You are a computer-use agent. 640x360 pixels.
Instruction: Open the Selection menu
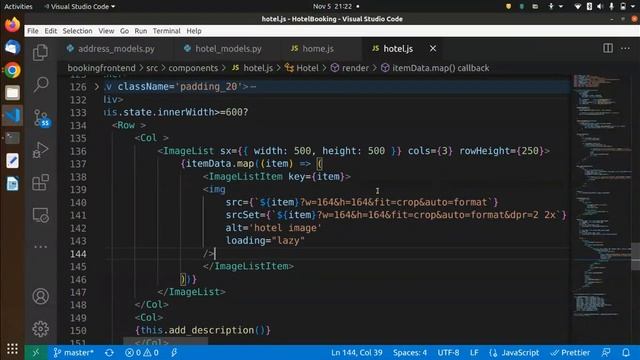[77, 31]
